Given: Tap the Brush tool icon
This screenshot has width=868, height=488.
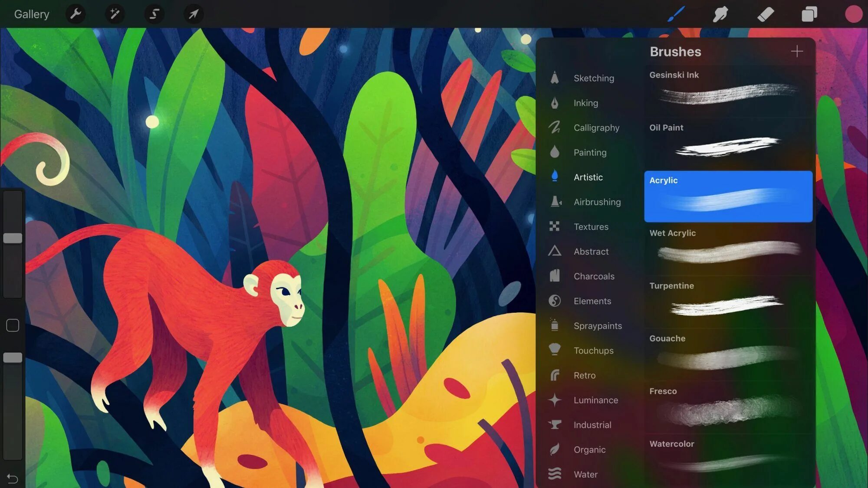Looking at the screenshot, I should (x=676, y=14).
